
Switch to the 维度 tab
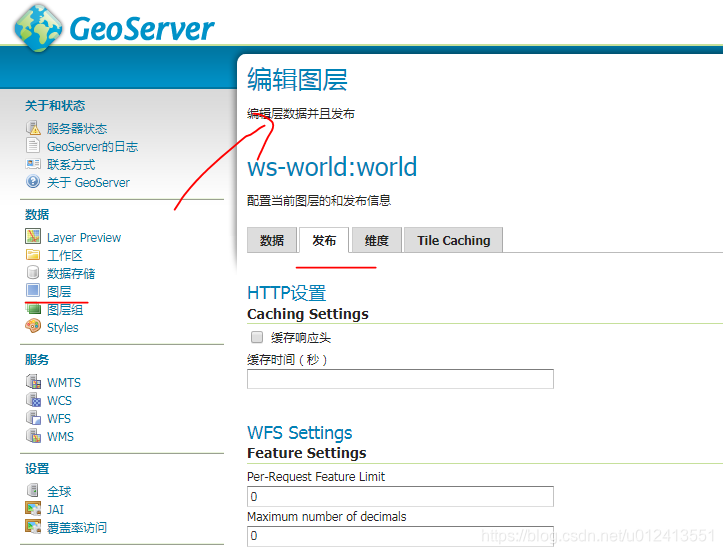[377, 240]
